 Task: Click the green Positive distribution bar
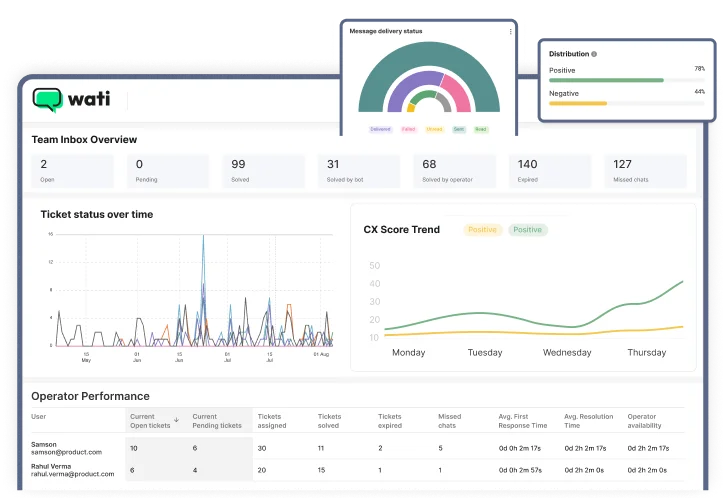(606, 80)
